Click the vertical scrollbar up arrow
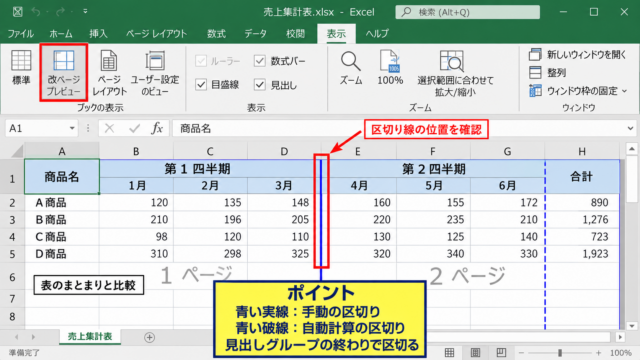This screenshot has width=640, height=360. tap(632, 149)
